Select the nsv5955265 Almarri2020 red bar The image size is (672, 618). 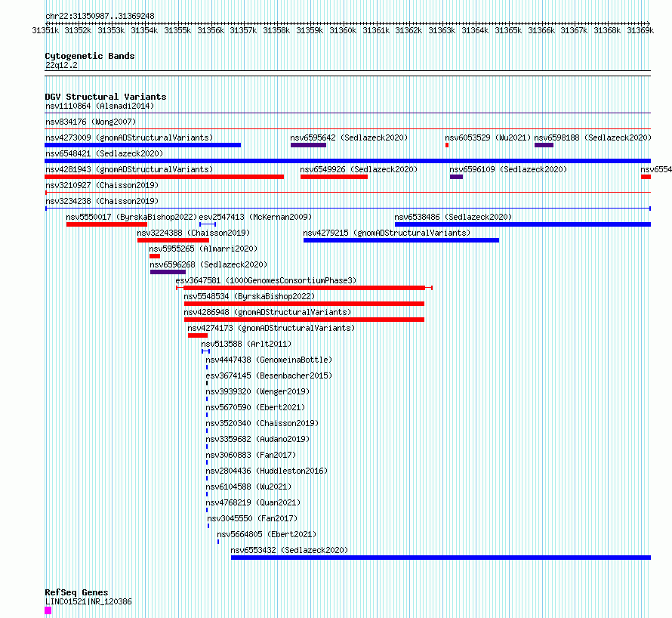[x=155, y=256]
